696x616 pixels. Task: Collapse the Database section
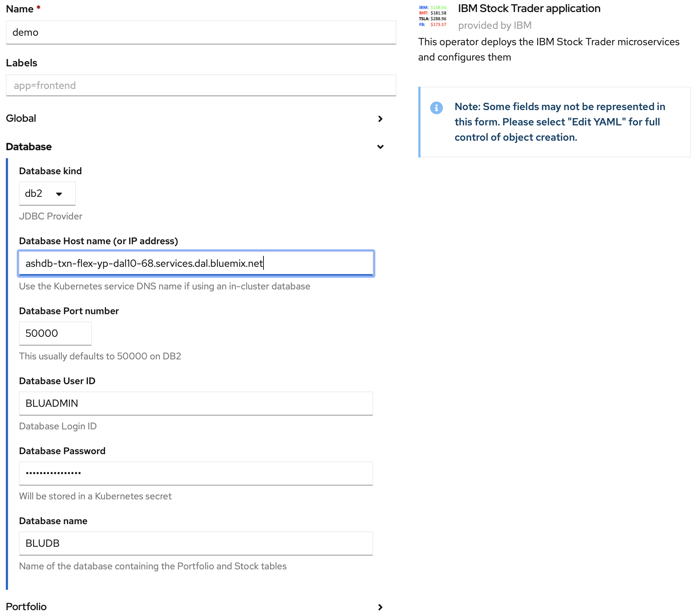tap(195, 147)
